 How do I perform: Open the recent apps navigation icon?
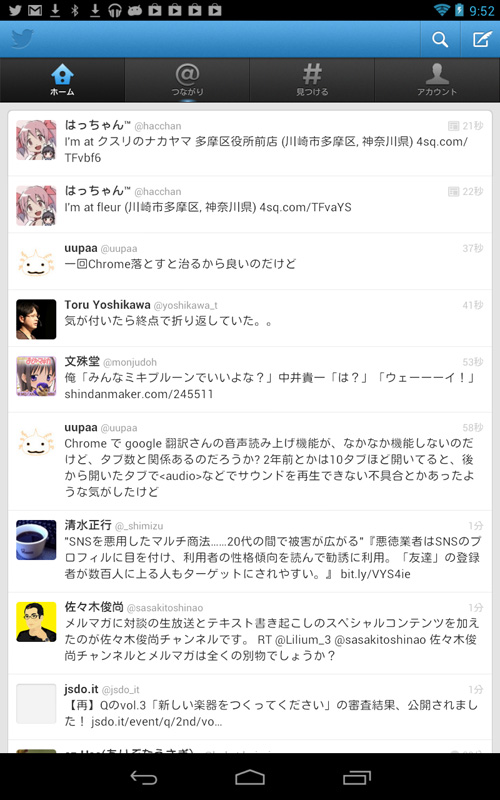[357, 777]
